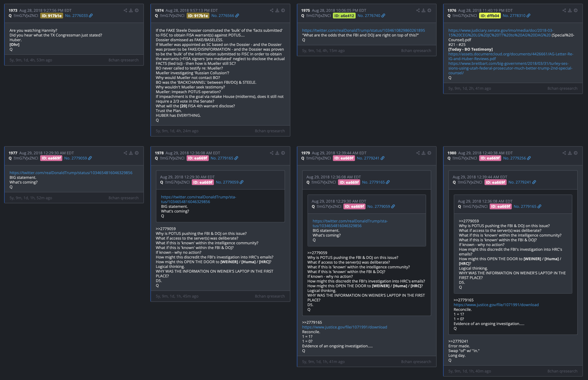The image size is (588, 380).
Task: Click green ID: a6e412 badge
Action: (x=344, y=15)
